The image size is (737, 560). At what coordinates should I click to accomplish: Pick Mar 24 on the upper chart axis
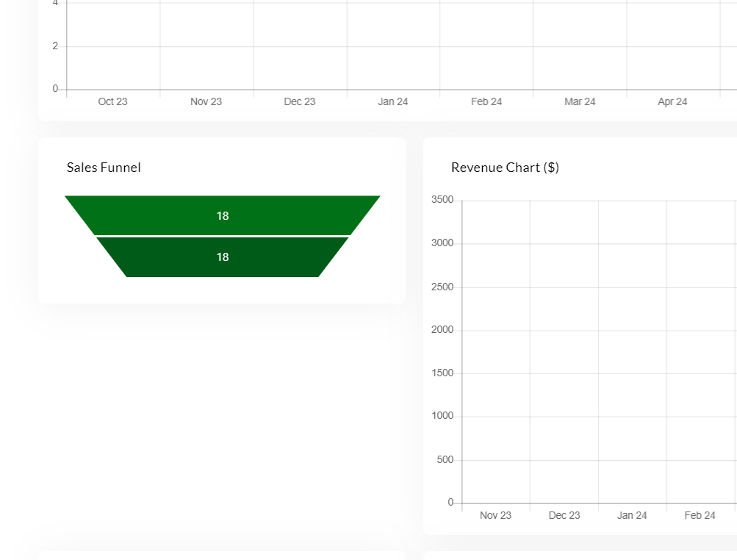(x=580, y=101)
